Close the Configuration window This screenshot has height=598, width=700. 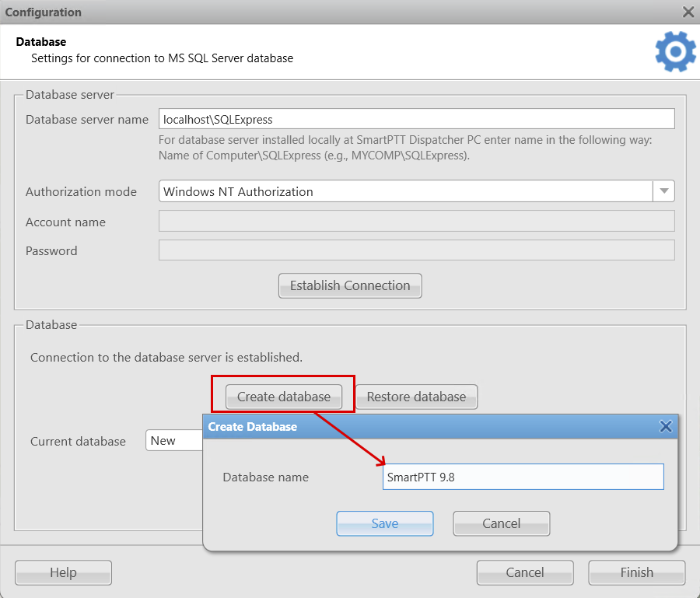tap(688, 12)
